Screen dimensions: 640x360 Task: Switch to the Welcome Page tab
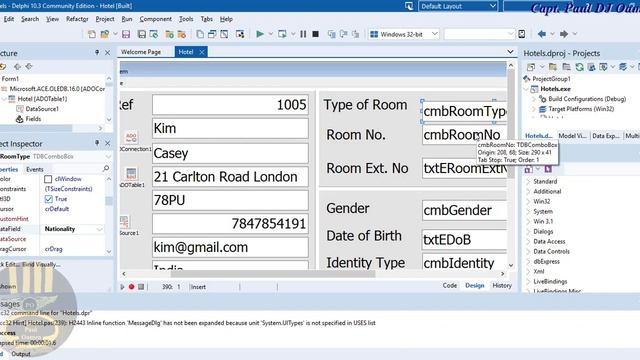[x=141, y=52]
